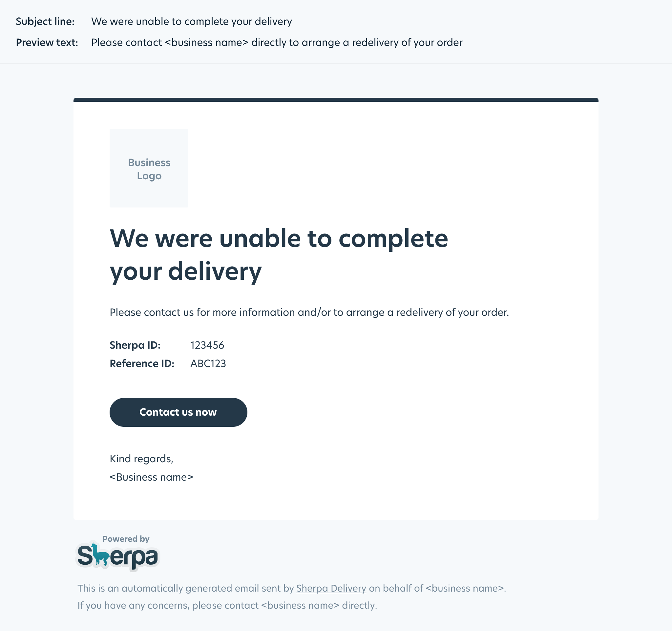
Task: Click the dark top border of the email card
Action: 336,100
